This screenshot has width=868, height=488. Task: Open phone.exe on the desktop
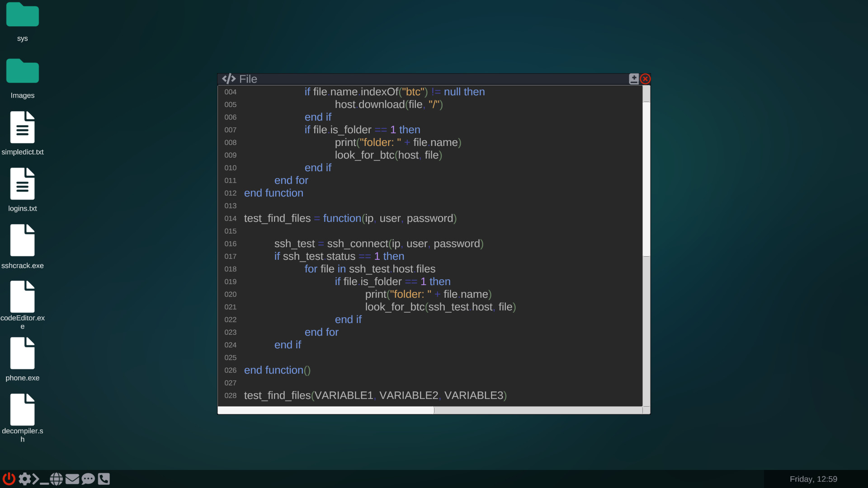click(22, 353)
